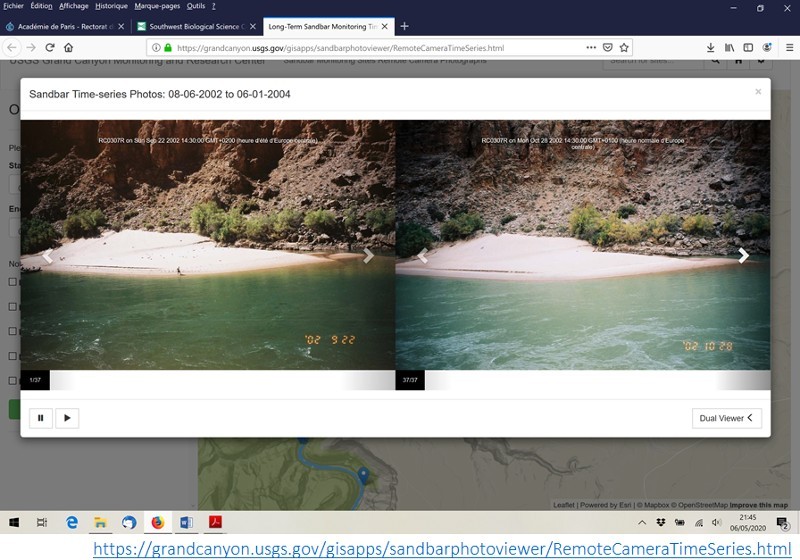Click the left viewer time-series progress bar
This screenshot has height=560, width=800.
pos(200,380)
